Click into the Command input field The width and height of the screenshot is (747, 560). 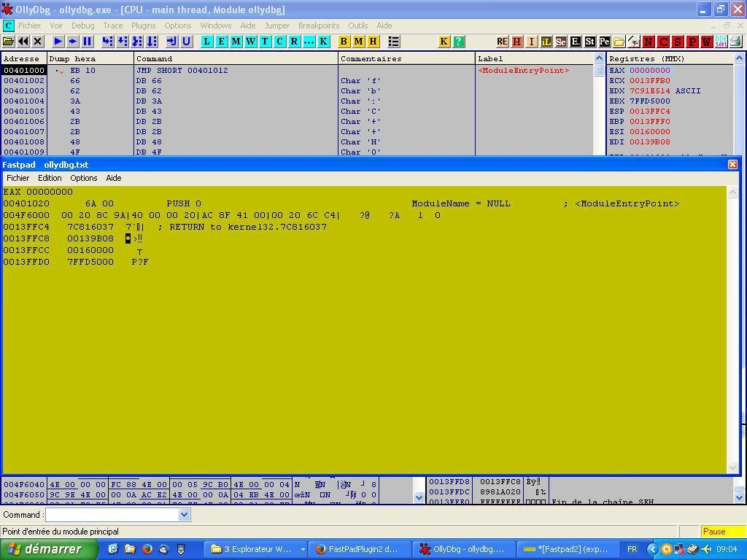pos(112,515)
